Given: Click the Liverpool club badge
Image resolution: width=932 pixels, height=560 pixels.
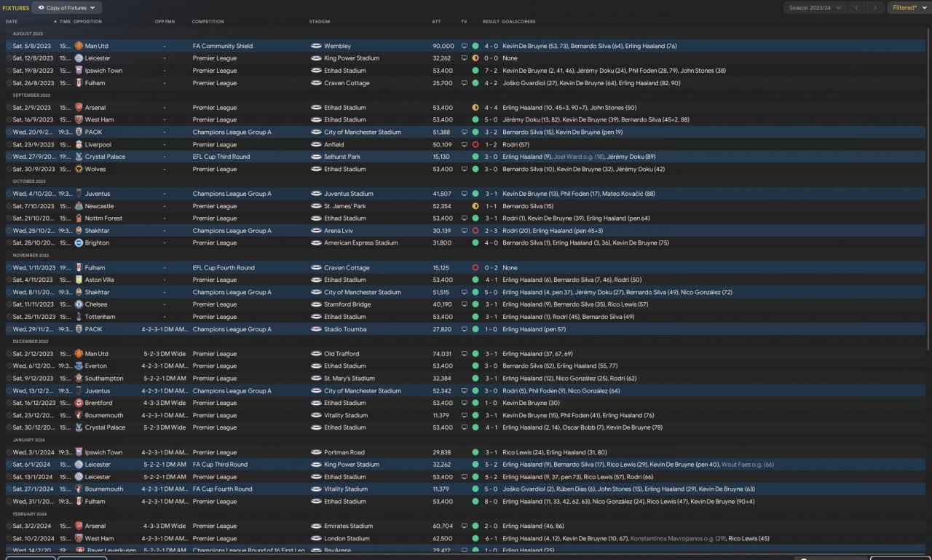Looking at the screenshot, I should click(79, 145).
